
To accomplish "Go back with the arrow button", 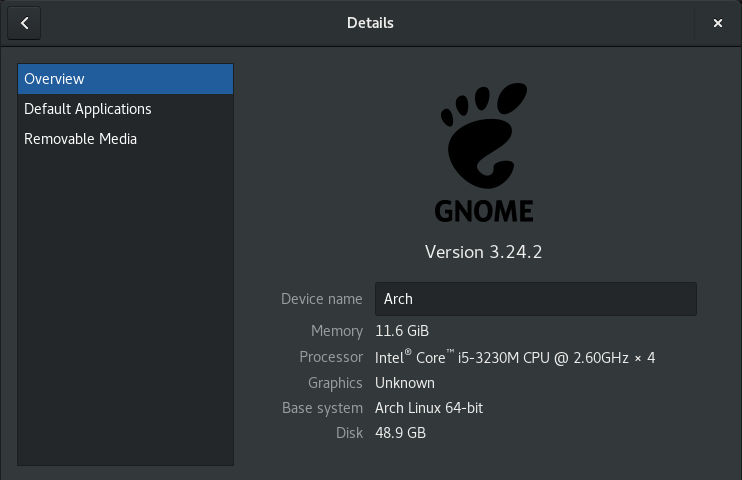I will coord(24,23).
